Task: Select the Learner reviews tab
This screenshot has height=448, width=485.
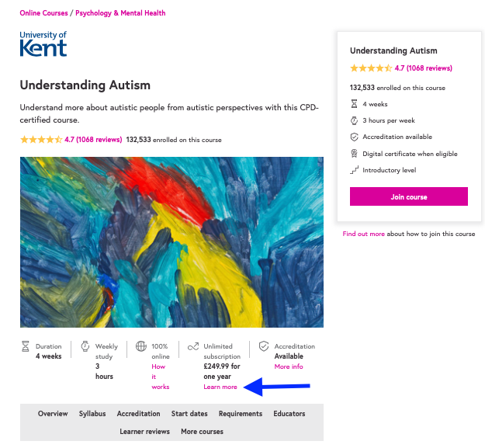Action: [145, 431]
